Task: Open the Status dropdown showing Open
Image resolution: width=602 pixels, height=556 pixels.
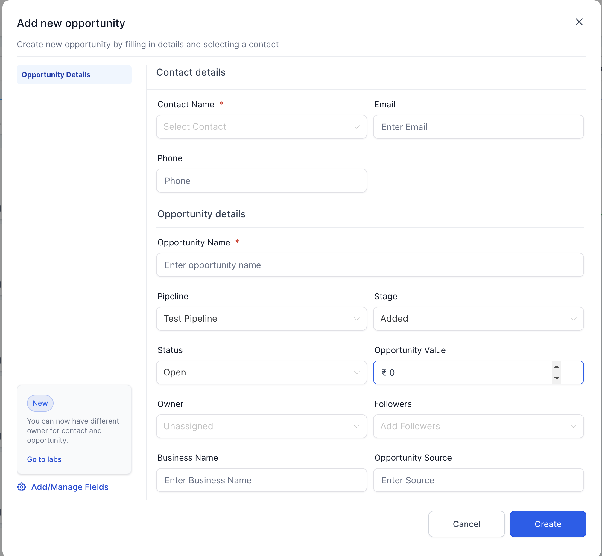Action: click(x=261, y=372)
